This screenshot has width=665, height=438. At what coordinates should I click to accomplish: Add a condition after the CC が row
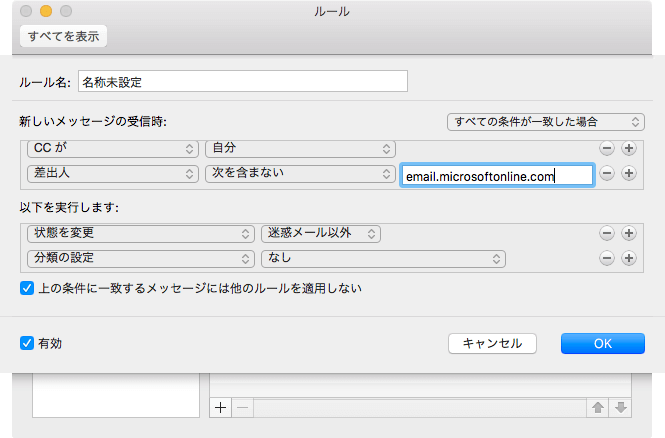pos(629,148)
